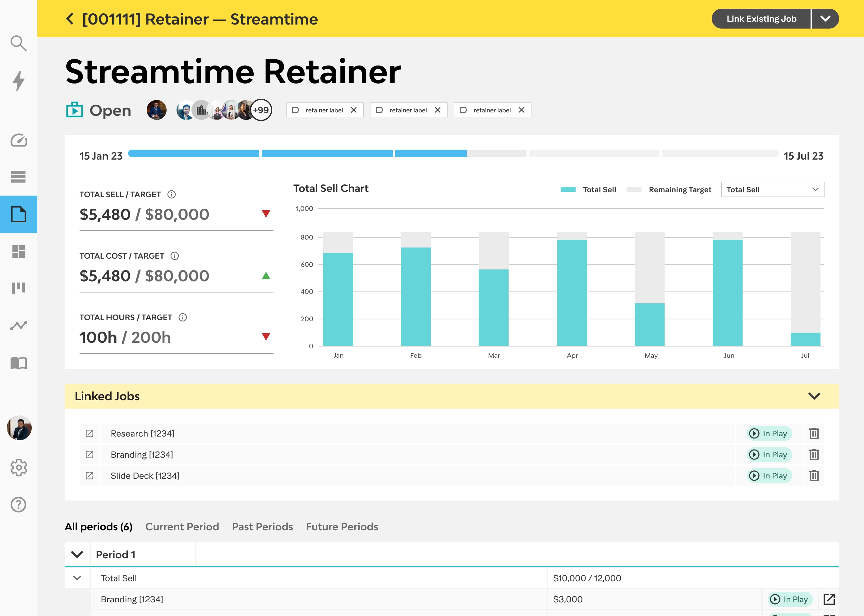
Task: Go back using the header arrow
Action: pos(70,19)
